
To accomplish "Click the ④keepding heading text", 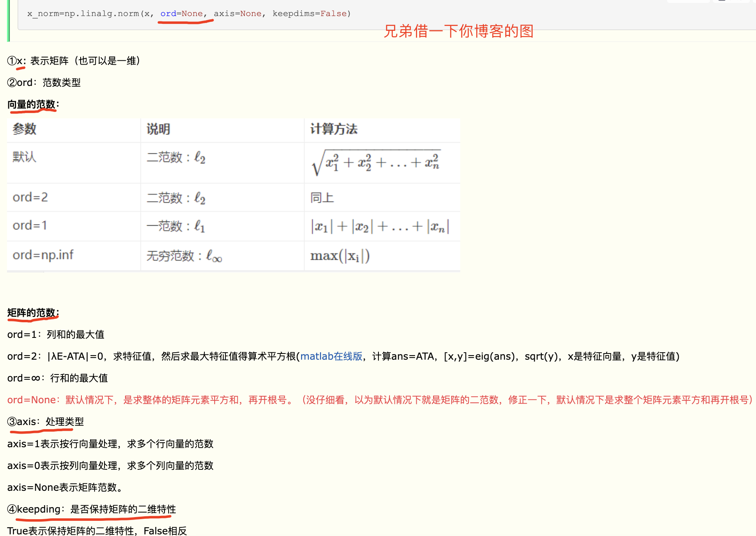I will pos(91,509).
